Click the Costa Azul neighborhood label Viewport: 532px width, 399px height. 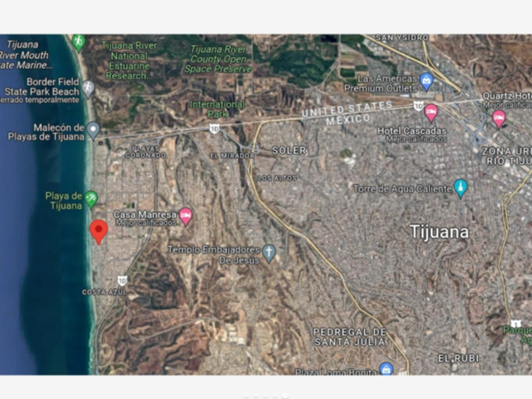coord(104,292)
